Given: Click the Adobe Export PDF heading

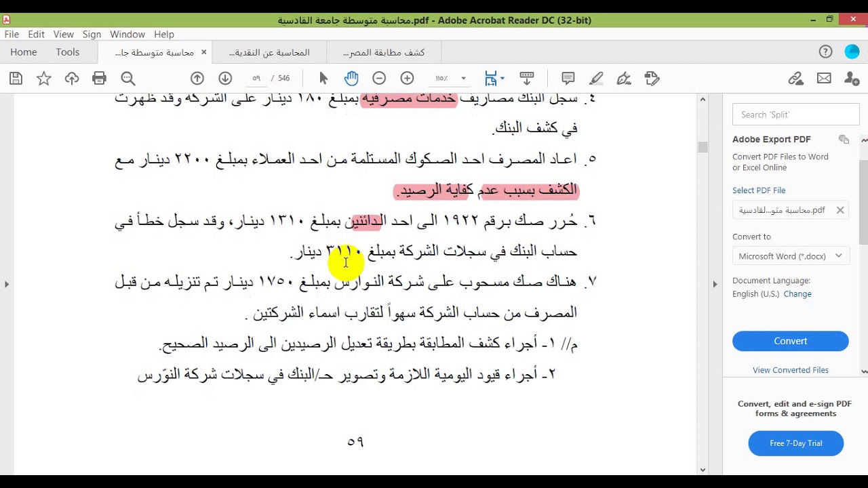Looking at the screenshot, I should 772,139.
